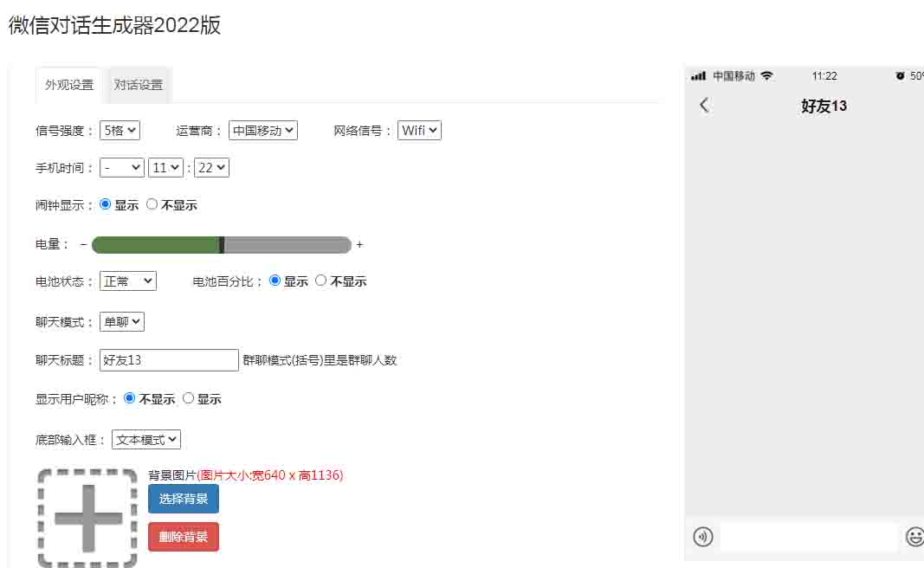Image resolution: width=924 pixels, height=568 pixels.
Task: Tap the back arrow in phone preview
Action: click(704, 106)
